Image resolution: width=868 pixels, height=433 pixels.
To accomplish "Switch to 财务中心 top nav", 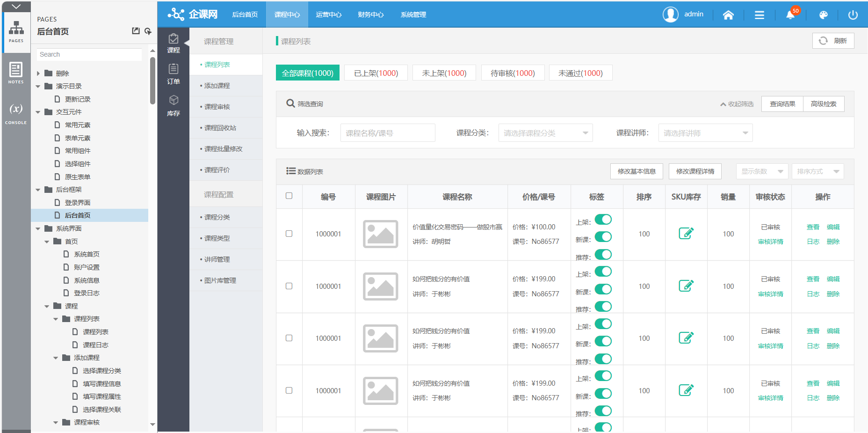I will (x=371, y=15).
